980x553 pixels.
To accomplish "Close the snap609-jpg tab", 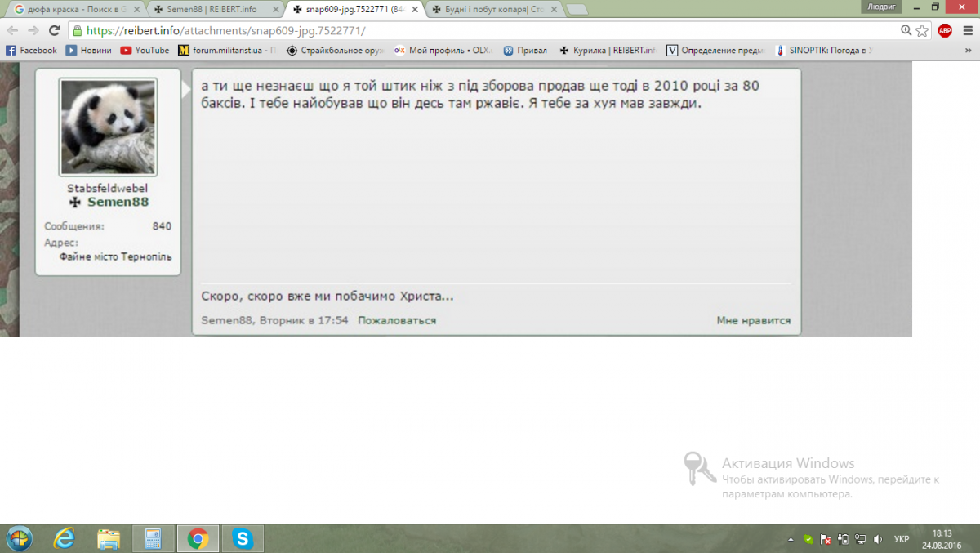I will tap(415, 10).
